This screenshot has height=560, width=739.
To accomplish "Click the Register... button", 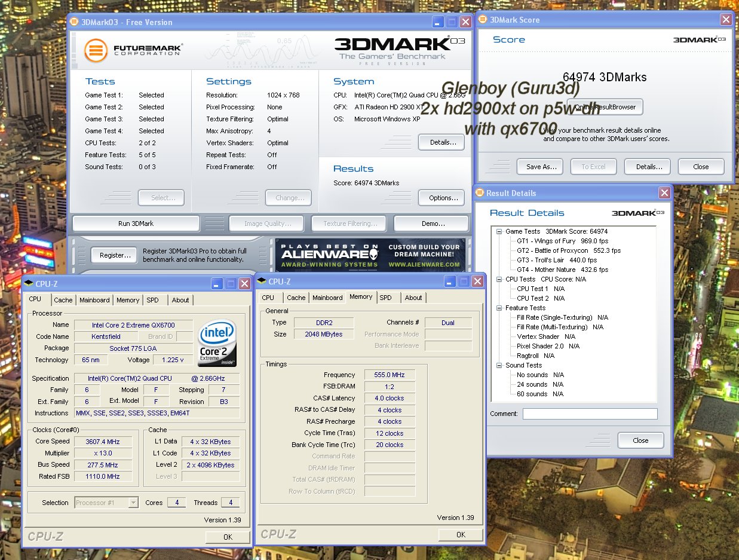I will (115, 255).
